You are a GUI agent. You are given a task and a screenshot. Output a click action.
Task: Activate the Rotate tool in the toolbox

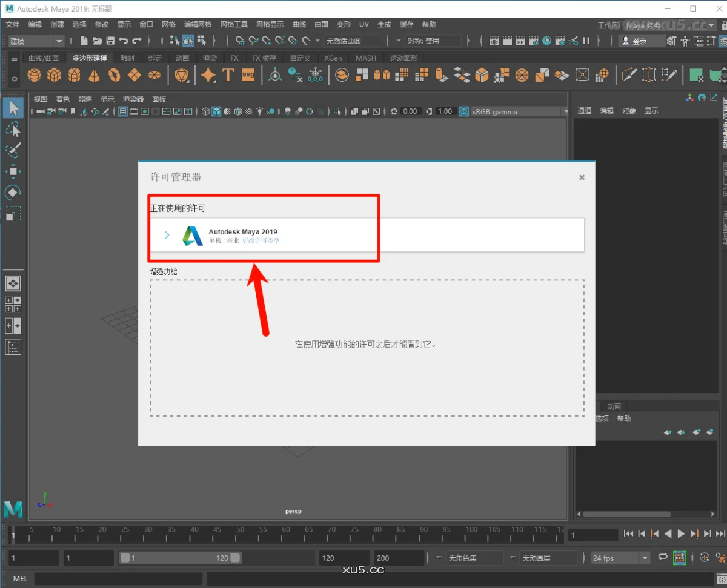tap(13, 193)
